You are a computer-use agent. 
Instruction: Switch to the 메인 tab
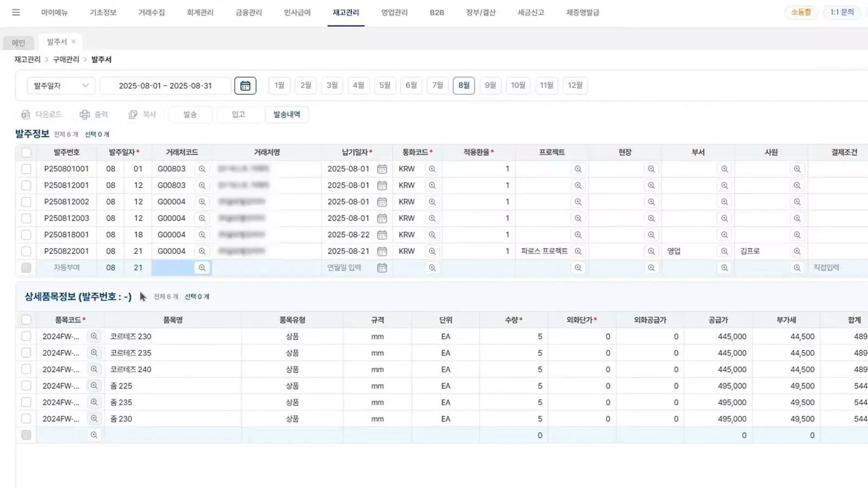tap(18, 42)
